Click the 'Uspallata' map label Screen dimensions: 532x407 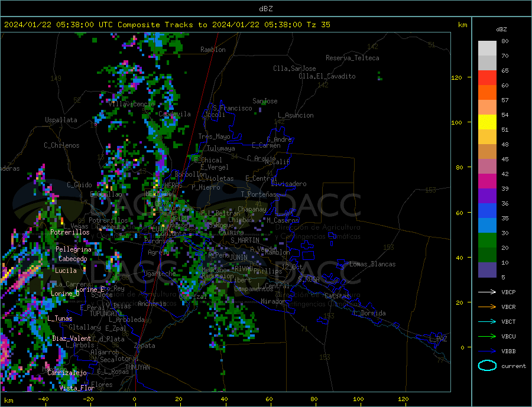pos(61,120)
